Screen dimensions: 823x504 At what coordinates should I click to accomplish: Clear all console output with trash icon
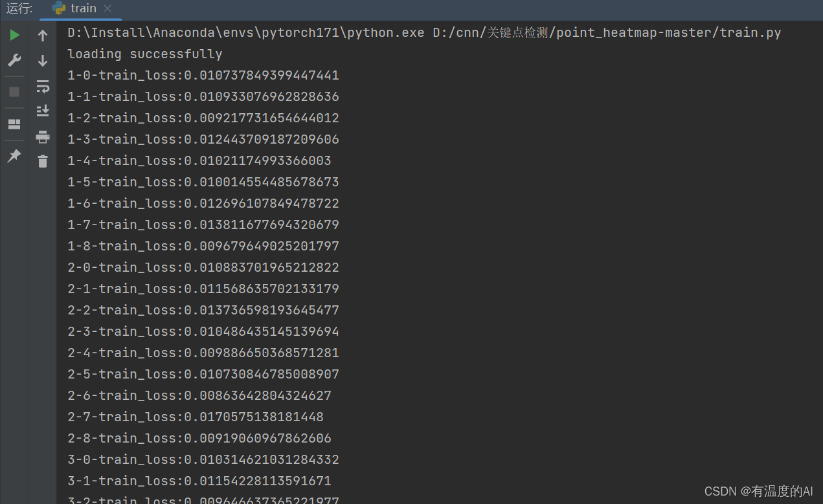[43, 161]
